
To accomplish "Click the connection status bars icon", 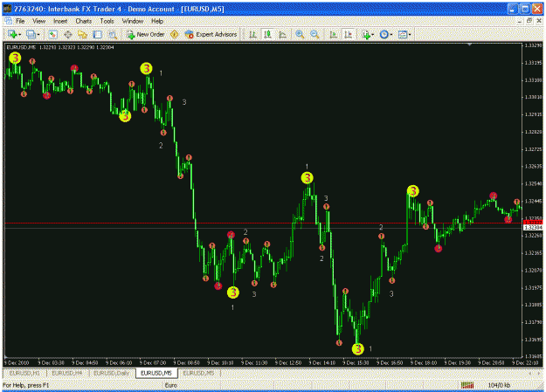I will point(467,385).
